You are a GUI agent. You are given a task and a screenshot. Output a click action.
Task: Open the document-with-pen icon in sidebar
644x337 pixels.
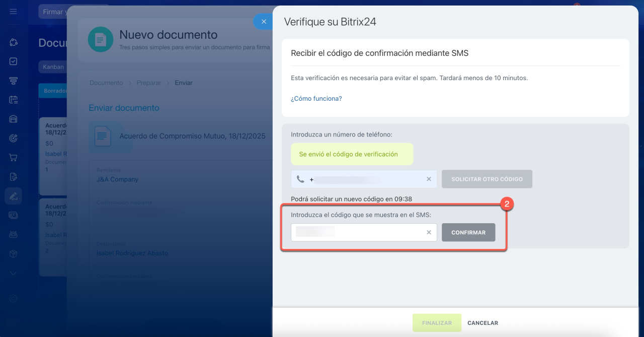coord(13,177)
